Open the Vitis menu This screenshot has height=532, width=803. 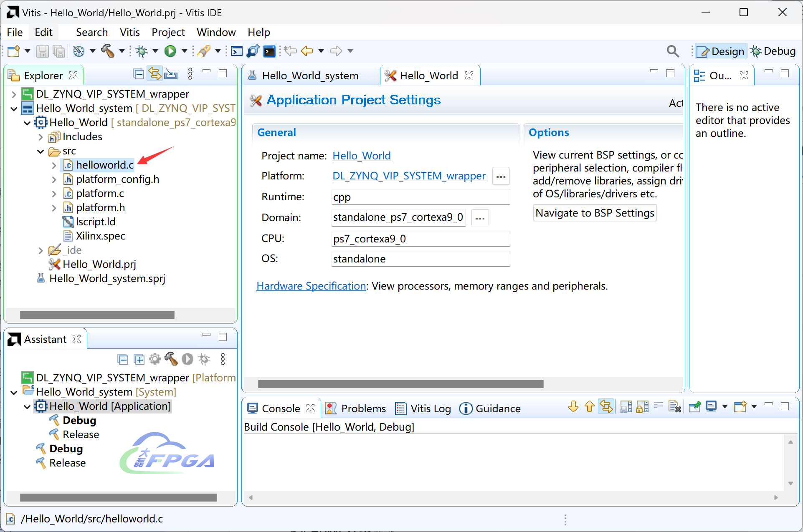coord(129,32)
